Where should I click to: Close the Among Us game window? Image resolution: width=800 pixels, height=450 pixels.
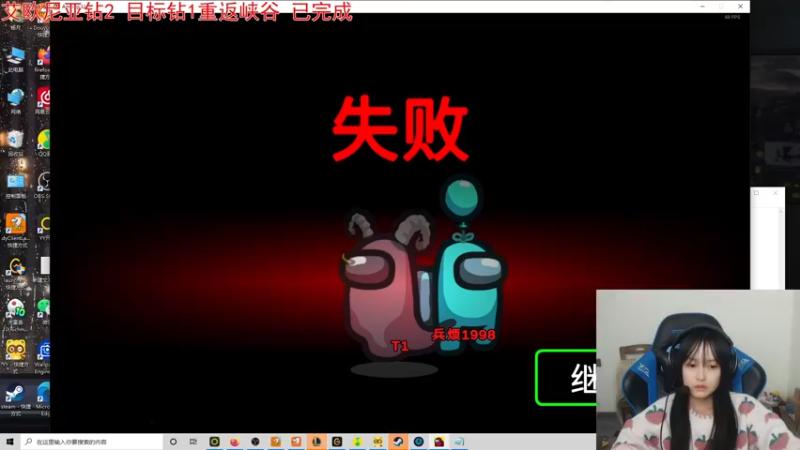[740, 6]
